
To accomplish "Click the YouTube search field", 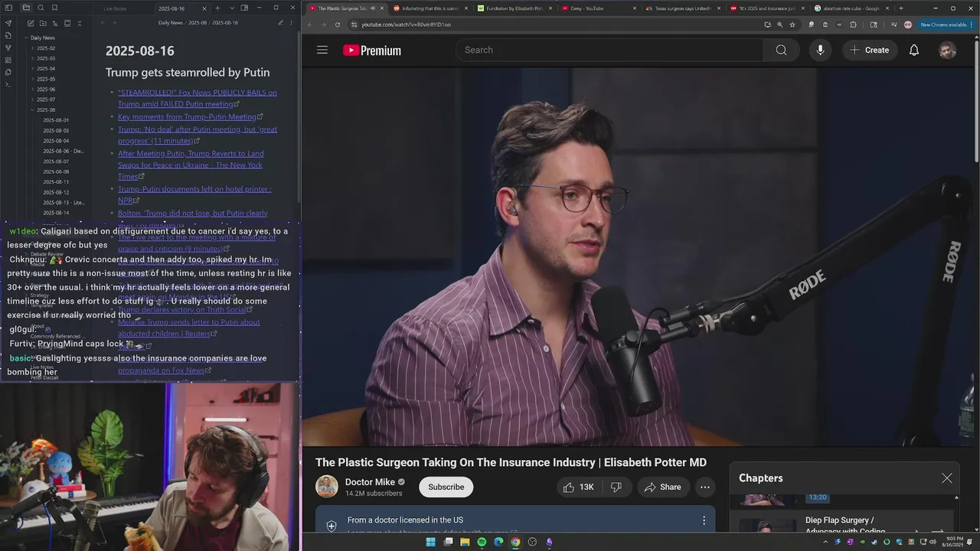I will pos(609,50).
